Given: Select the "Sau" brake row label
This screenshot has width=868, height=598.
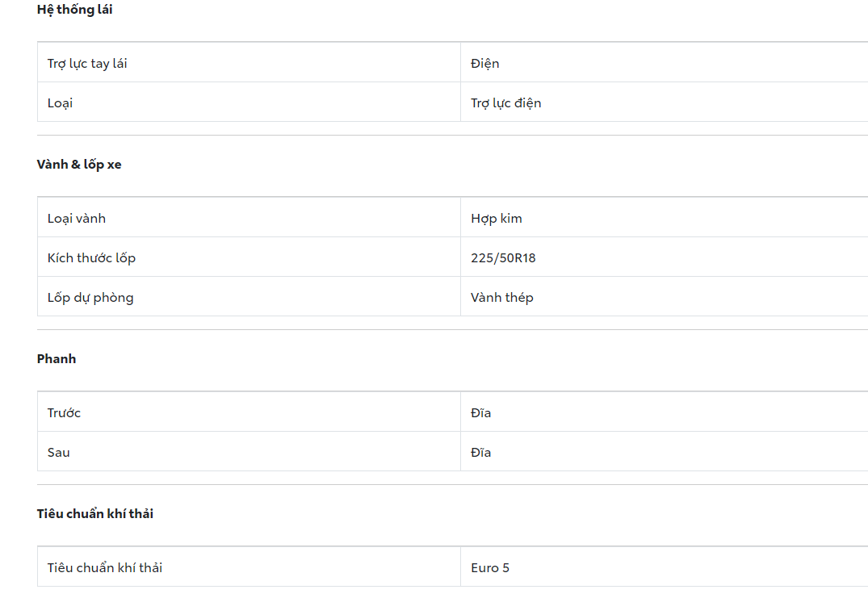Looking at the screenshot, I should coord(59,453).
